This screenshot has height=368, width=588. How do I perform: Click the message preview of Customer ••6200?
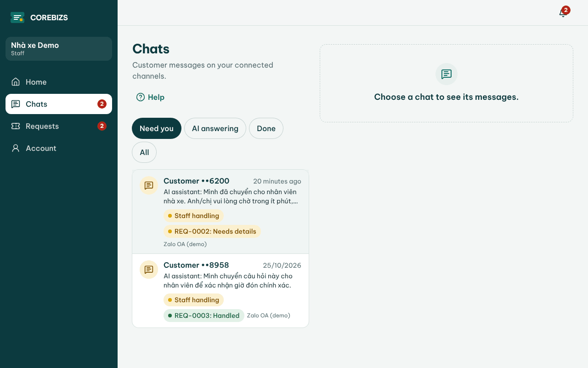231,196
